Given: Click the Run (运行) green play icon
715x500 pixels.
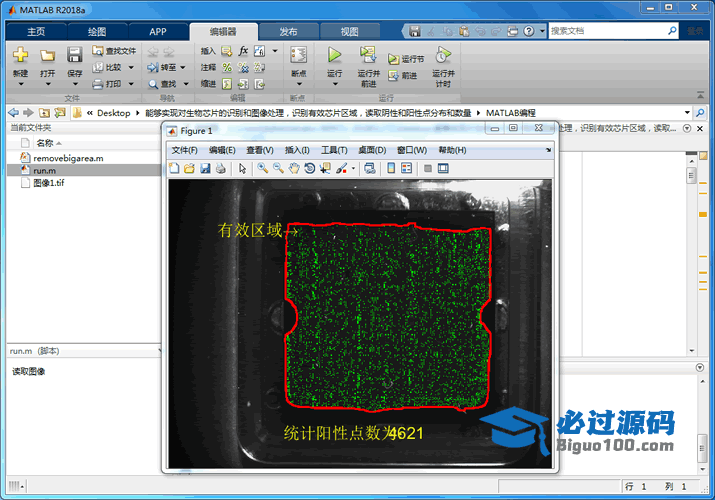Looking at the screenshot, I should click(334, 55).
